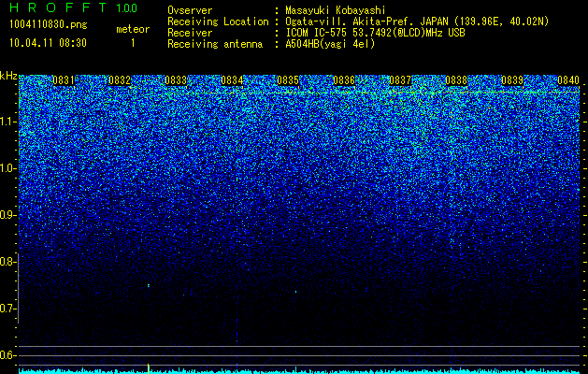
Task: Click the 1.0.0 version number
Action: [127, 7]
